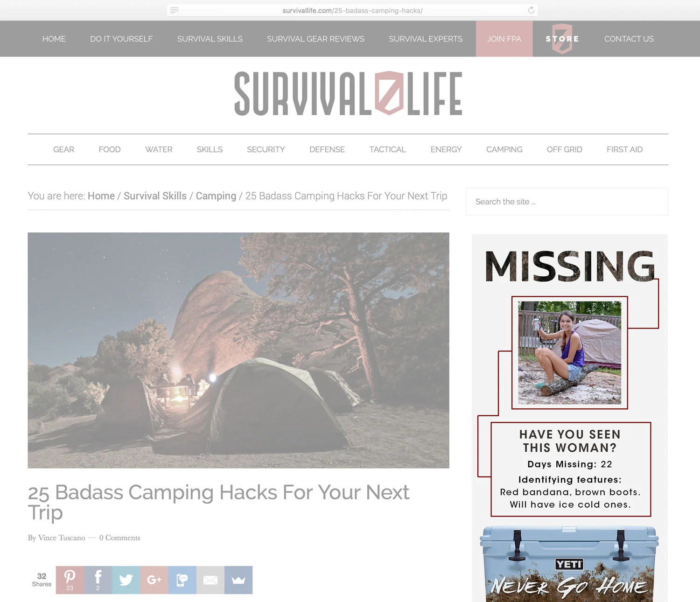Focus the Search the site field

tap(567, 202)
